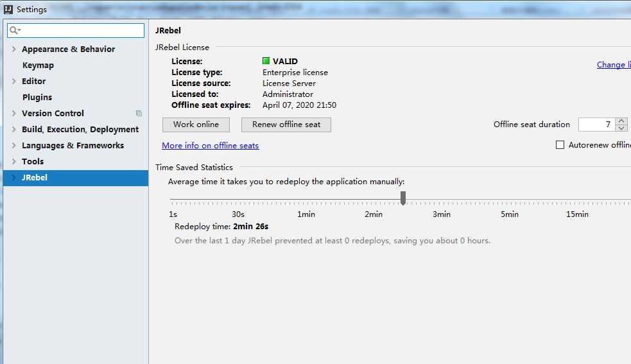The width and height of the screenshot is (631, 364).
Task: Enable the Autorenew offline checkbox
Action: pos(560,145)
